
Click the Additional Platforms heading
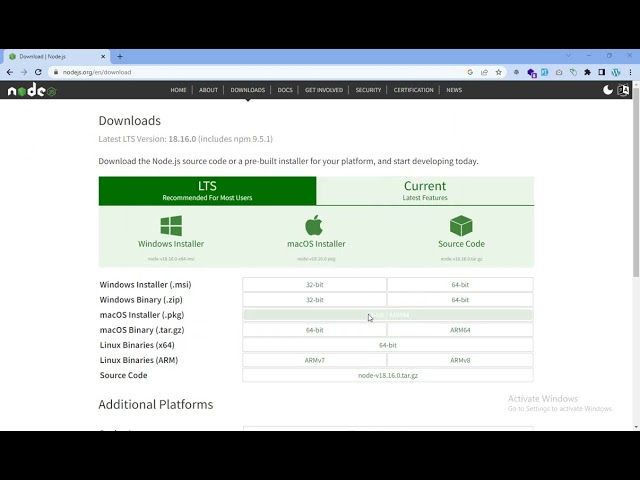(156, 404)
